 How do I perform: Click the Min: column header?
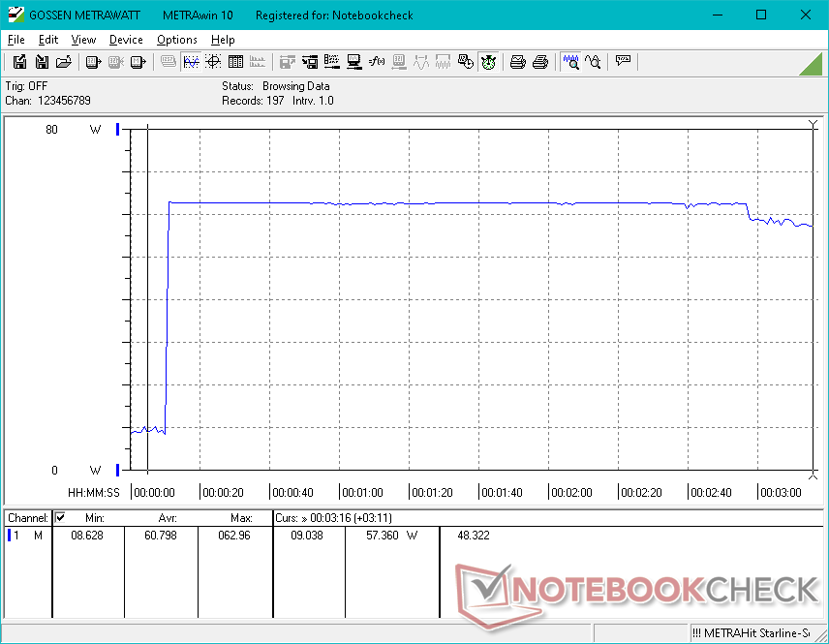coord(95,518)
